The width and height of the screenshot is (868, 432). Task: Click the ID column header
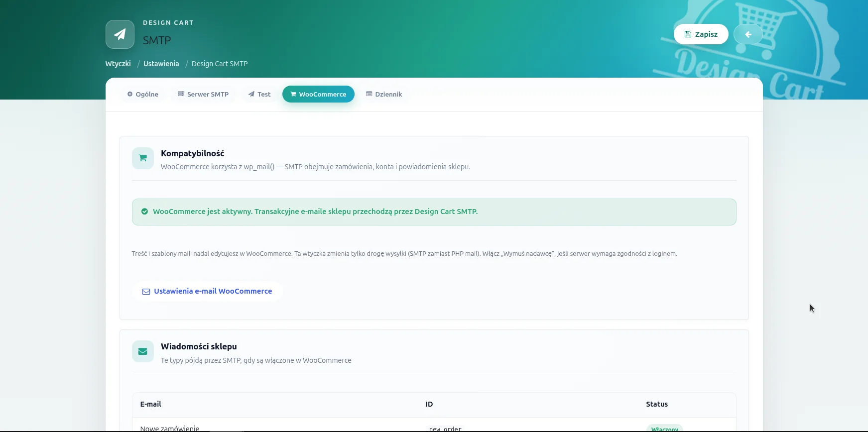pos(429,404)
